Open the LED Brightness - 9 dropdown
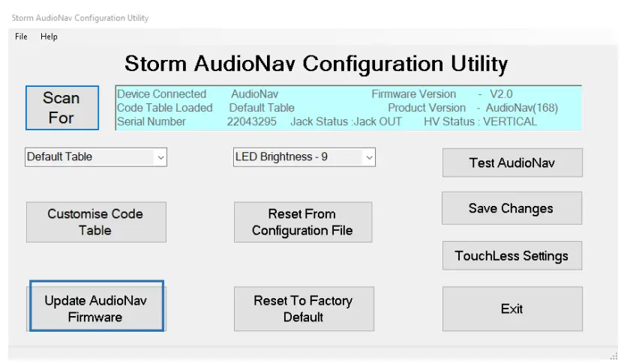The height and width of the screenshot is (364, 630). (x=304, y=157)
